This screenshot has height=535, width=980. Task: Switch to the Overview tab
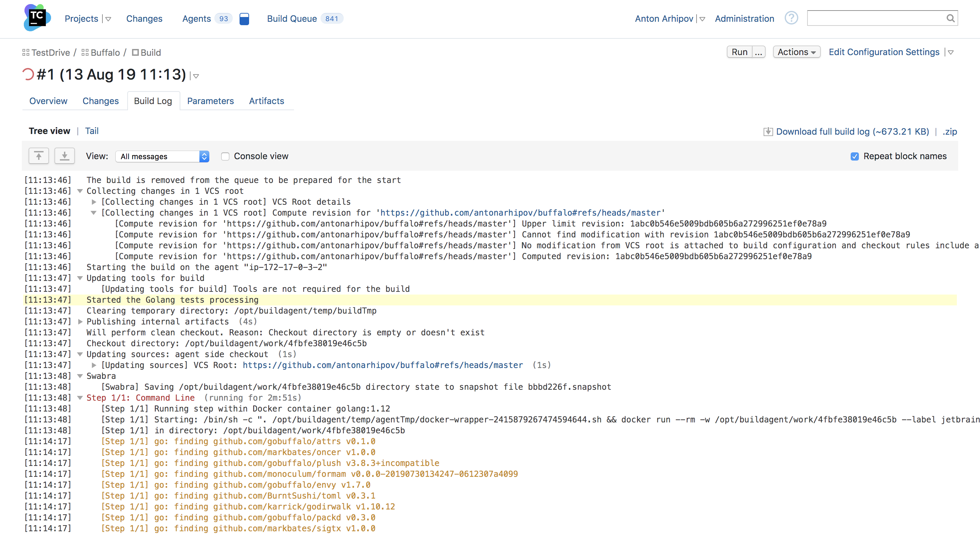click(47, 101)
